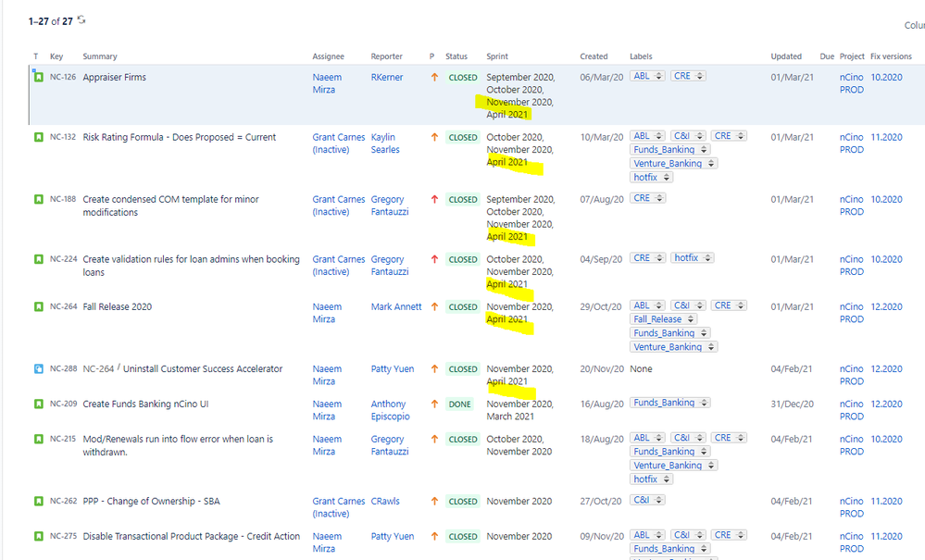Viewport: 925px width, 560px height.
Task: Open the Appraiser Firms summary link
Action: pos(115,77)
